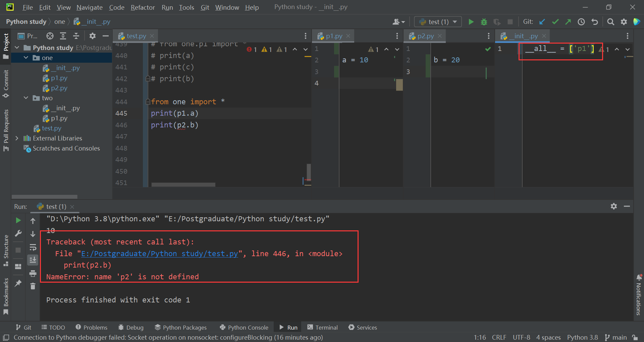Open the Refactor menu
Image resolution: width=644 pixels, height=342 pixels.
[143, 7]
